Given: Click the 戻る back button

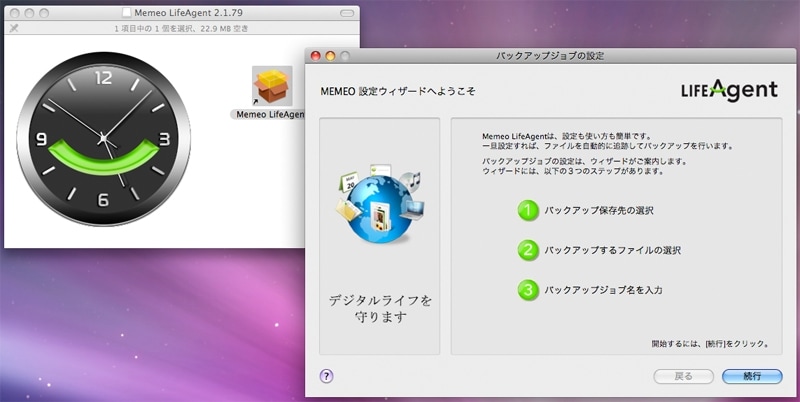Looking at the screenshot, I should click(683, 376).
